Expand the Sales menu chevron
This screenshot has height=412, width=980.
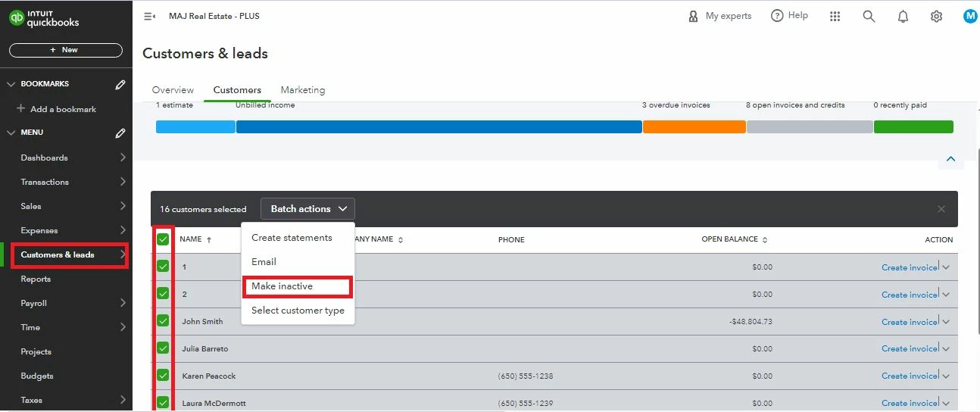tap(123, 206)
